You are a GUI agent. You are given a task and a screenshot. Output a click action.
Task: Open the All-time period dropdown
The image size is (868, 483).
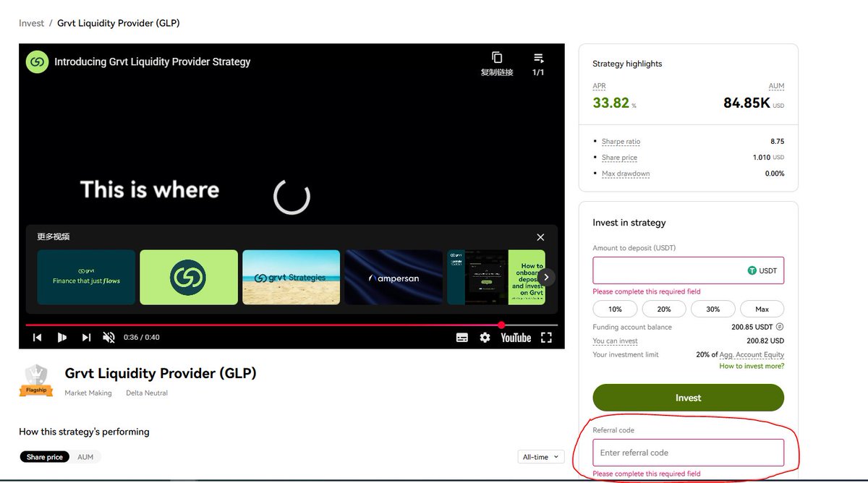click(542, 457)
